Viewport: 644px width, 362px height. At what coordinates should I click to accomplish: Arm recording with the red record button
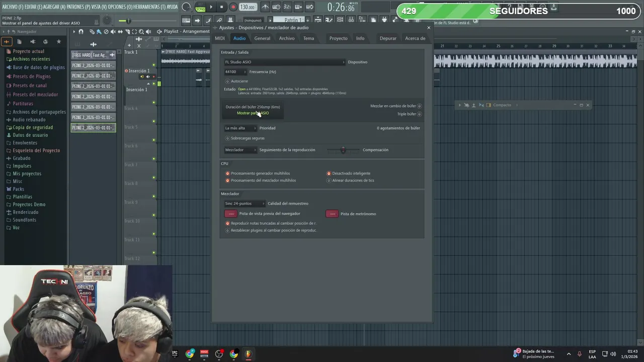pos(233,7)
